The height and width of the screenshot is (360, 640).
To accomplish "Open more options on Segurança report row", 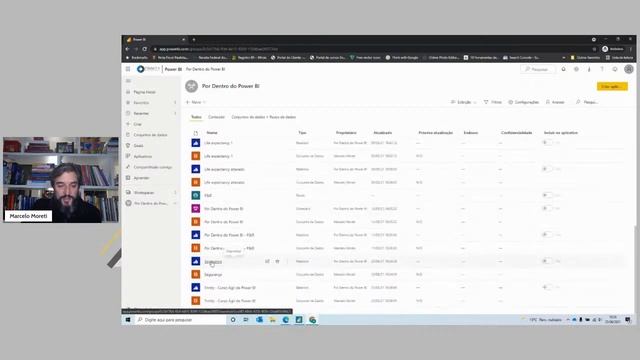I will tap(287, 261).
